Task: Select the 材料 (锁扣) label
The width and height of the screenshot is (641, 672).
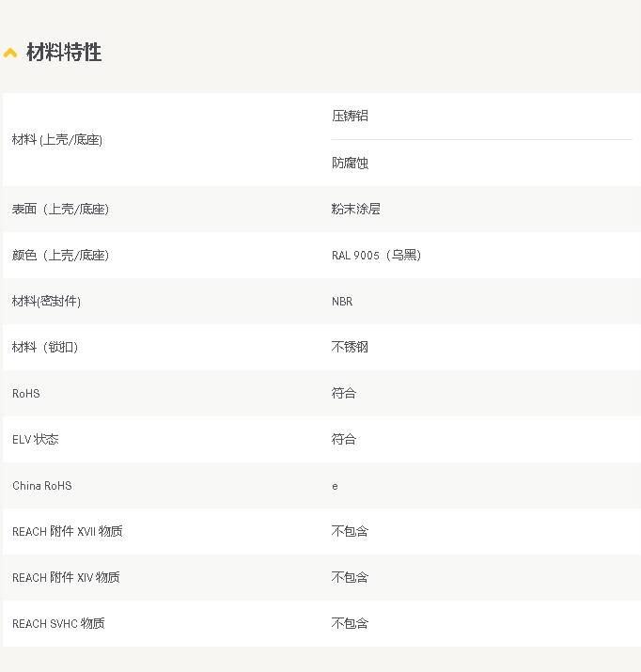Action: coord(45,347)
